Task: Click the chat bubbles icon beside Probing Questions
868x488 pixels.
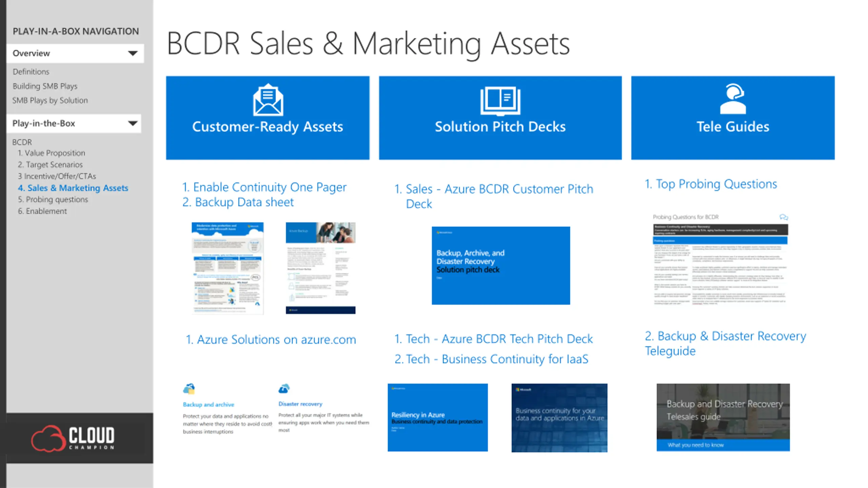Action: pyautogui.click(x=784, y=217)
